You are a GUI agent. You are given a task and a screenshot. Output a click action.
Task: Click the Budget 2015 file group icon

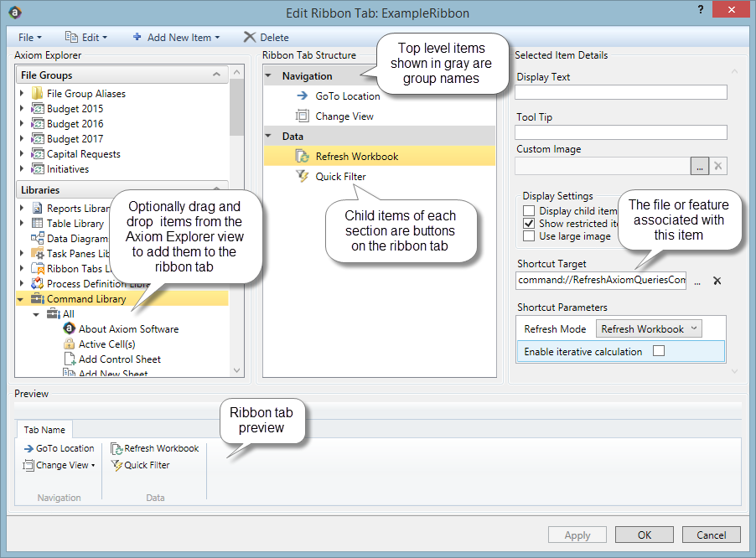pyautogui.click(x=38, y=108)
